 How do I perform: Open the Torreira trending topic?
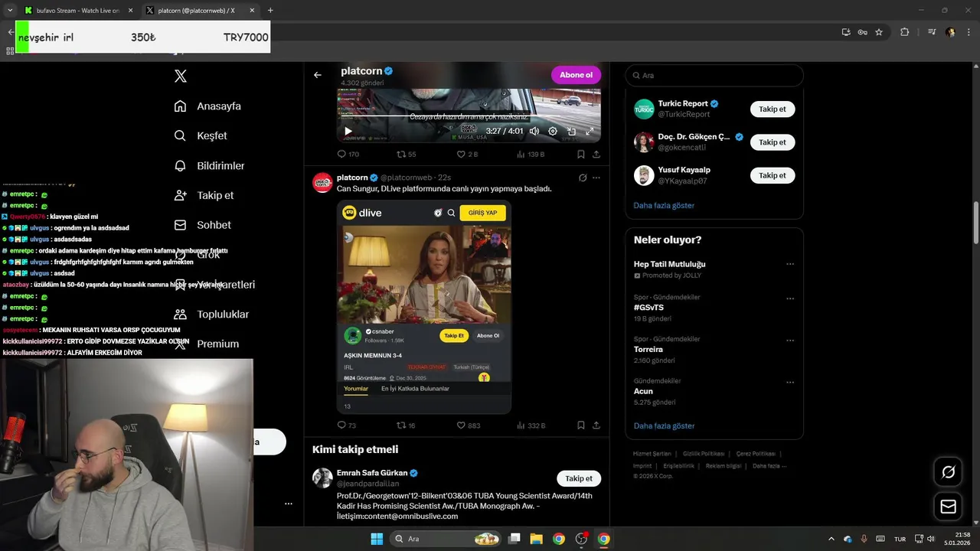point(648,350)
